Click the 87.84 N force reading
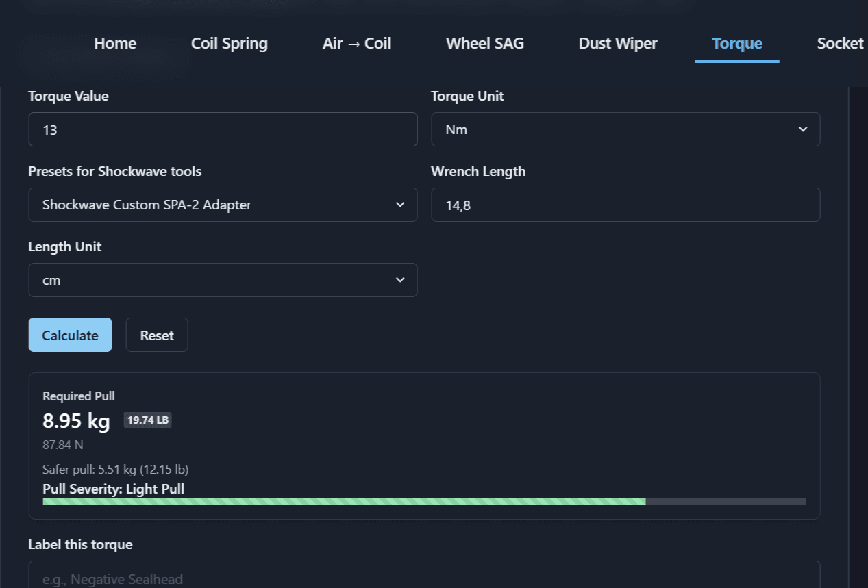868x588 pixels. tap(63, 445)
